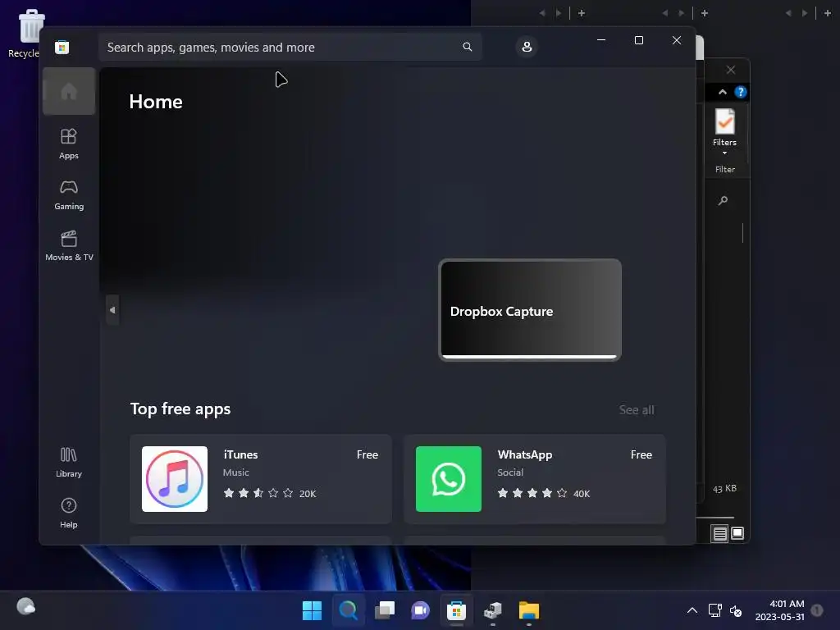
Task: Open the Chat app on taskbar
Action: [420, 610]
